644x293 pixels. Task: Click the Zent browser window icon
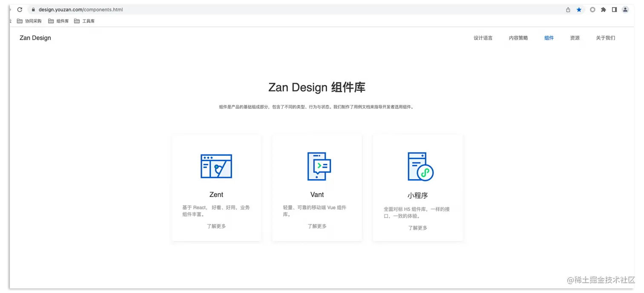(216, 166)
